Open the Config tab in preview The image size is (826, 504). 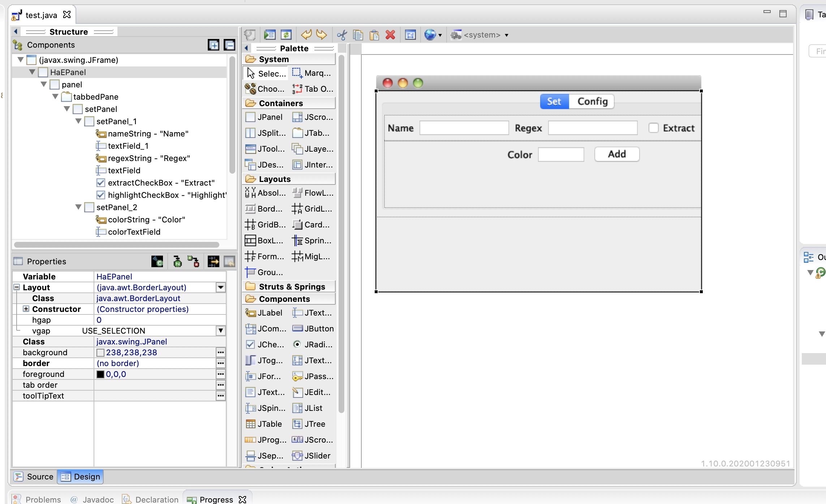click(592, 101)
